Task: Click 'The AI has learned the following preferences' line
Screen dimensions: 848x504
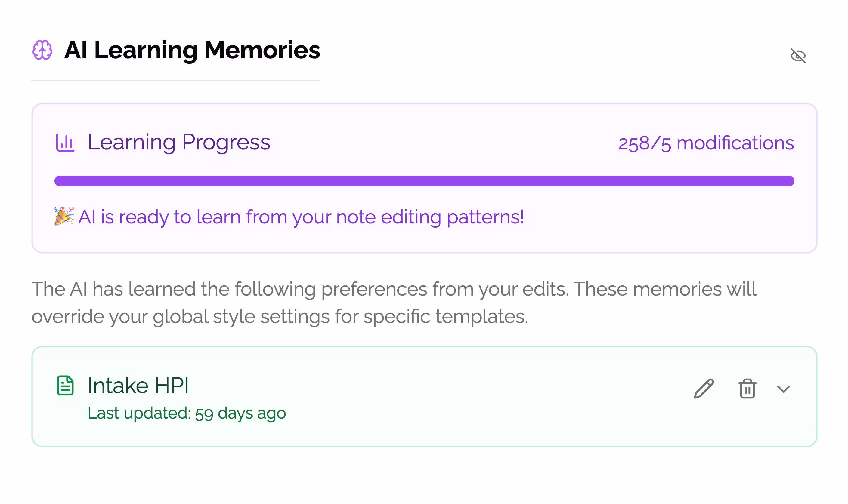Action: tap(393, 289)
